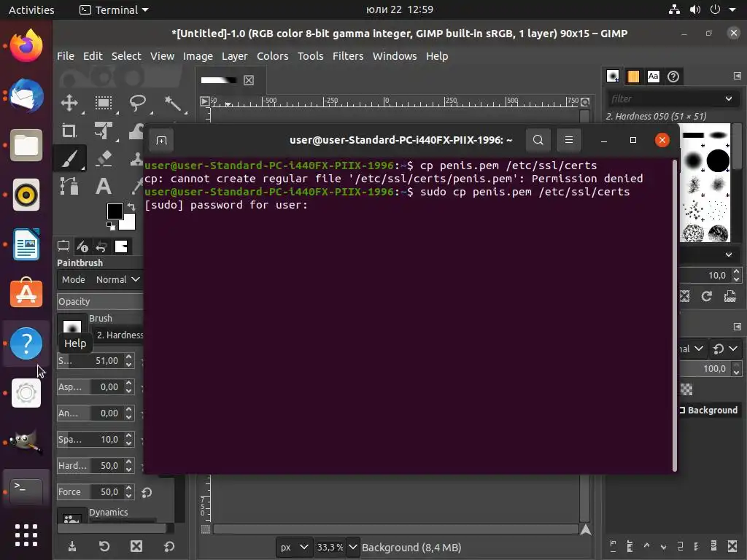Restore tool preset icon
747x560 pixels.
(x=104, y=546)
